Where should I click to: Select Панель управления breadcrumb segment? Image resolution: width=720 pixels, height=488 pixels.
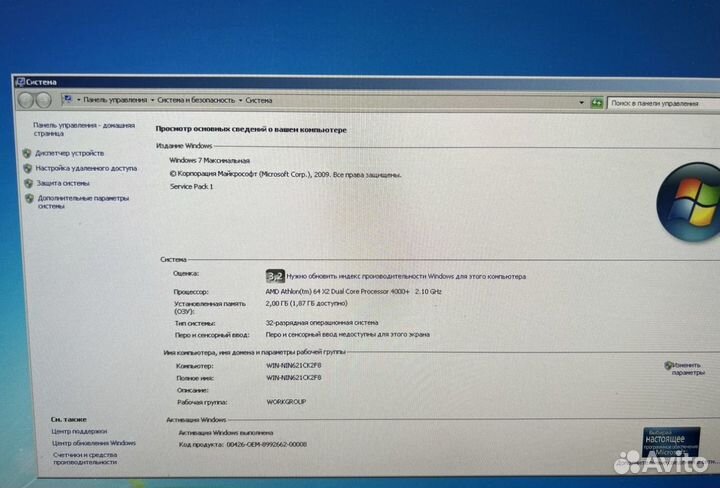[115, 100]
